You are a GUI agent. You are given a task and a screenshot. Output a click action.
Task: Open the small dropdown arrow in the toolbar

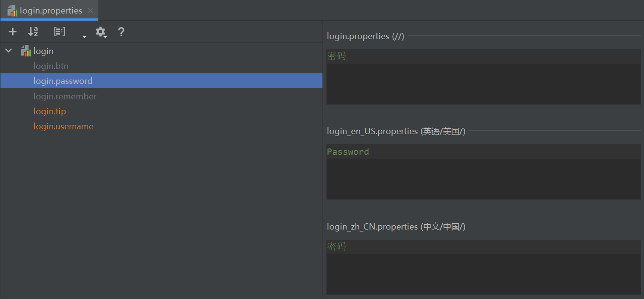[84, 36]
